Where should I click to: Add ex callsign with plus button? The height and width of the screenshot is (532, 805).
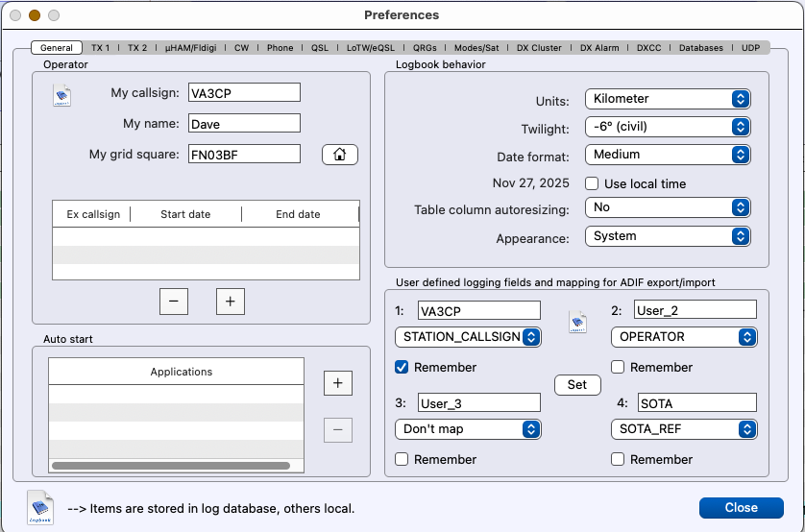(230, 302)
